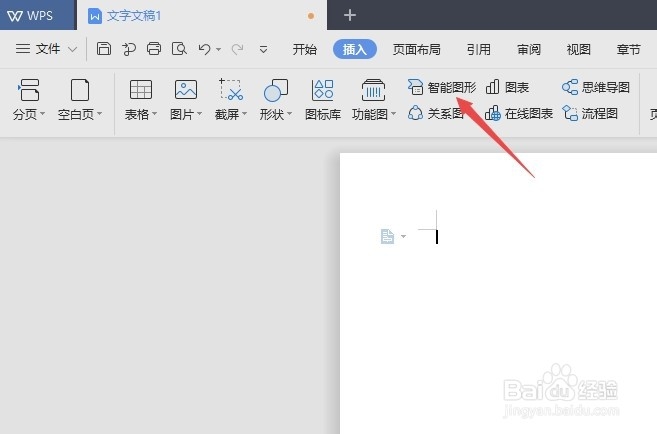Expand the Undo history dropdown arrow
Viewport: 657px width, 434px height.
coord(218,50)
